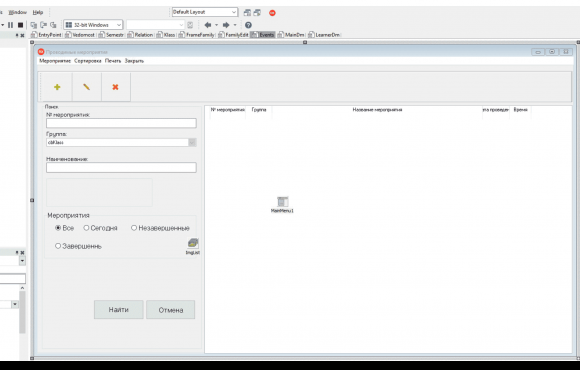Open the Default Layout dropdown
Image resolution: width=580 pixels, height=370 pixels.
(x=205, y=12)
